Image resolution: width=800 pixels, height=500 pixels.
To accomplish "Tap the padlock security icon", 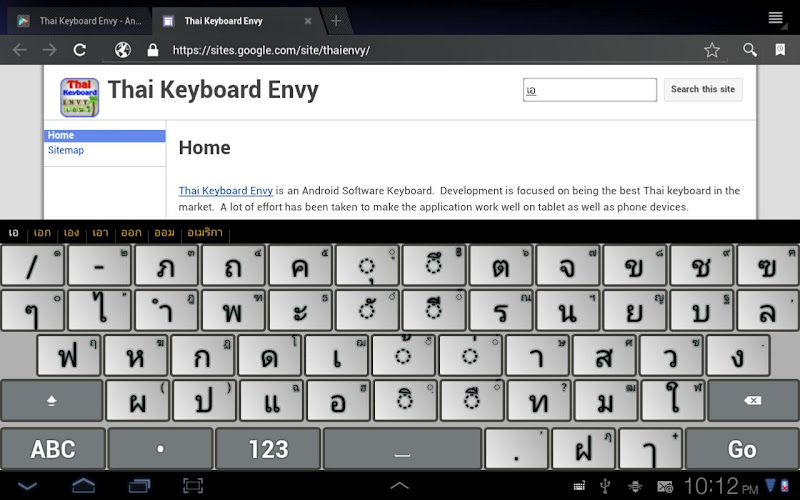I will click(152, 50).
